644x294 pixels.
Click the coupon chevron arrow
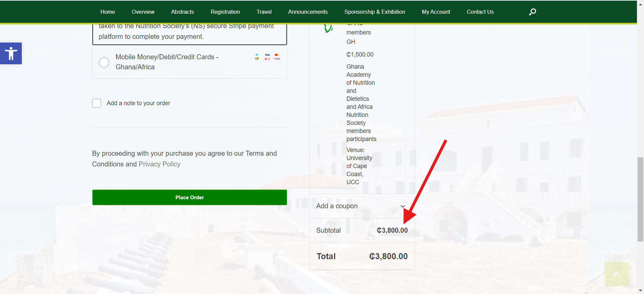pyautogui.click(x=403, y=206)
